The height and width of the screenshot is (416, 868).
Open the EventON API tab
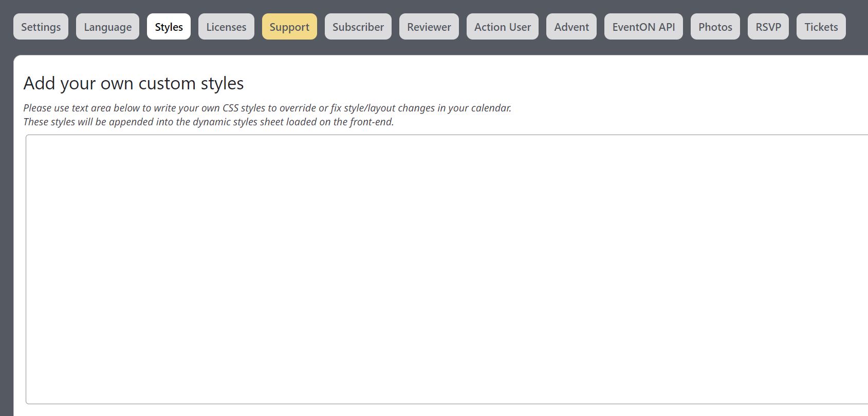[x=643, y=27]
